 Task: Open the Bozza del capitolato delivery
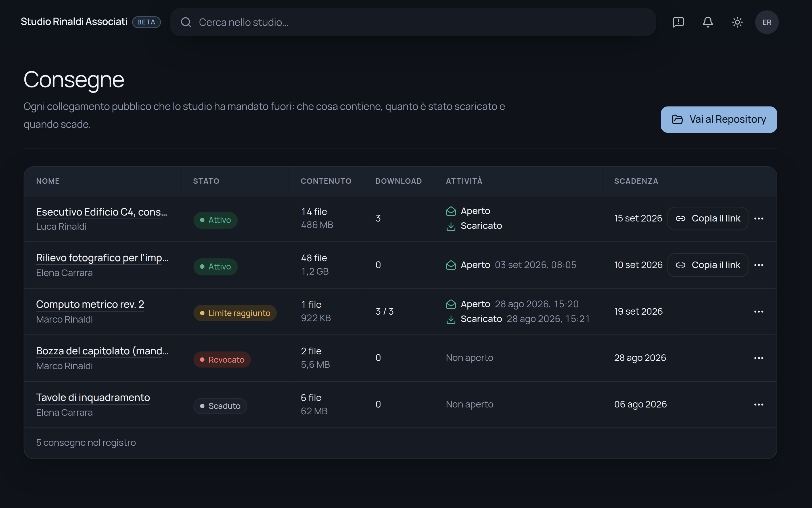102,351
